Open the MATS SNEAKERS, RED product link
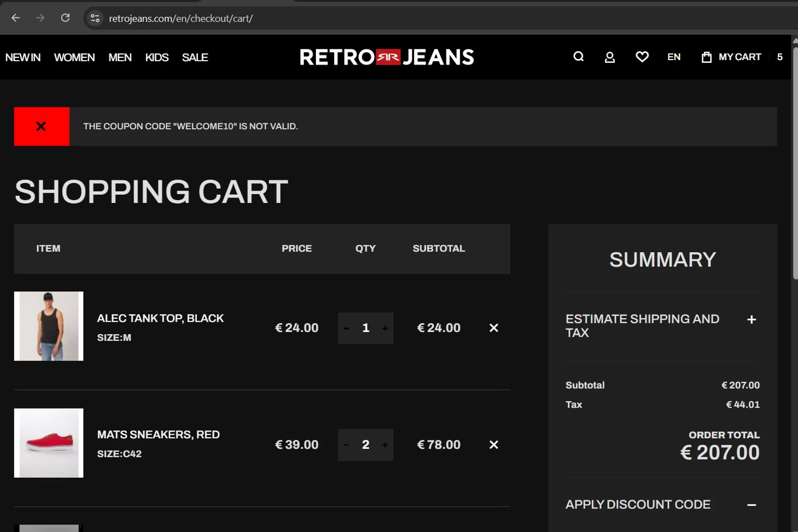The width and height of the screenshot is (798, 532). (x=159, y=435)
